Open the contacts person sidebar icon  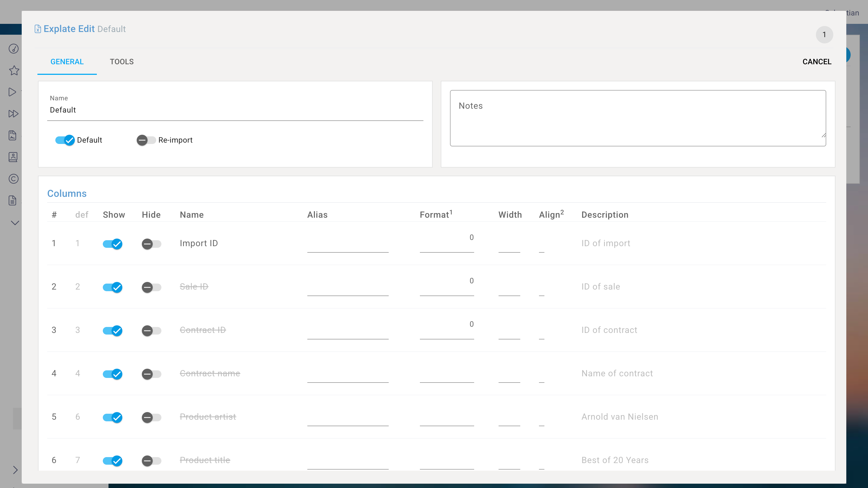(x=13, y=157)
